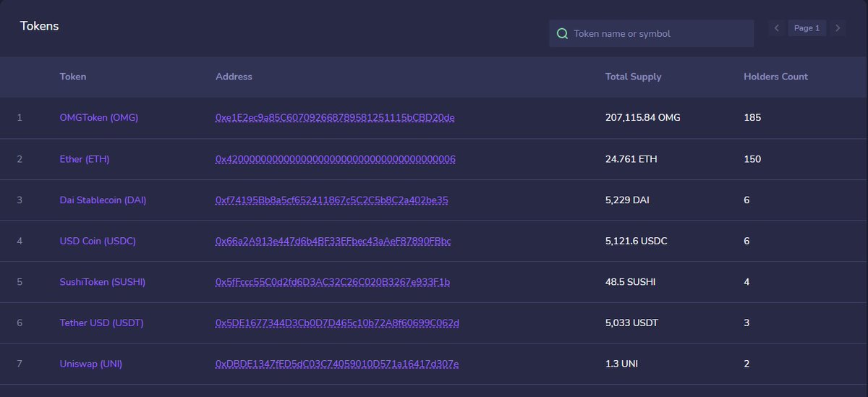Screen dimensions: 868x397
Task: Click row number 5 beside SushiToken
Action: pos(20,282)
